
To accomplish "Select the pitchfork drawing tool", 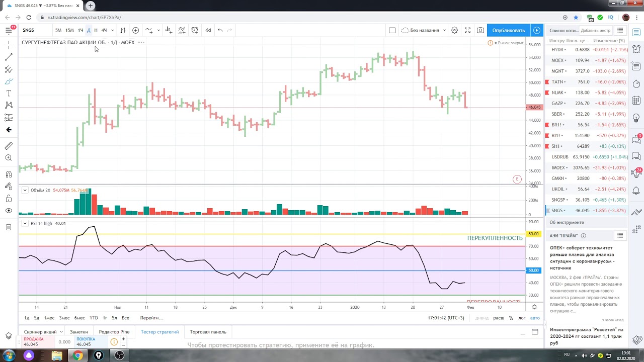I will [x=9, y=69].
